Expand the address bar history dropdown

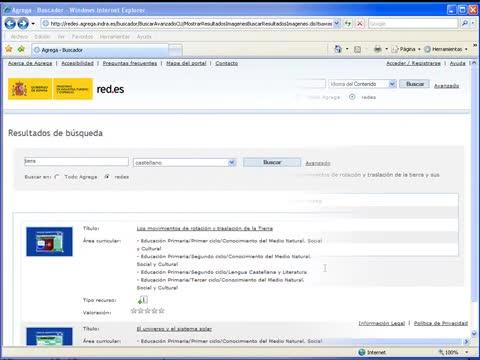pos(337,23)
